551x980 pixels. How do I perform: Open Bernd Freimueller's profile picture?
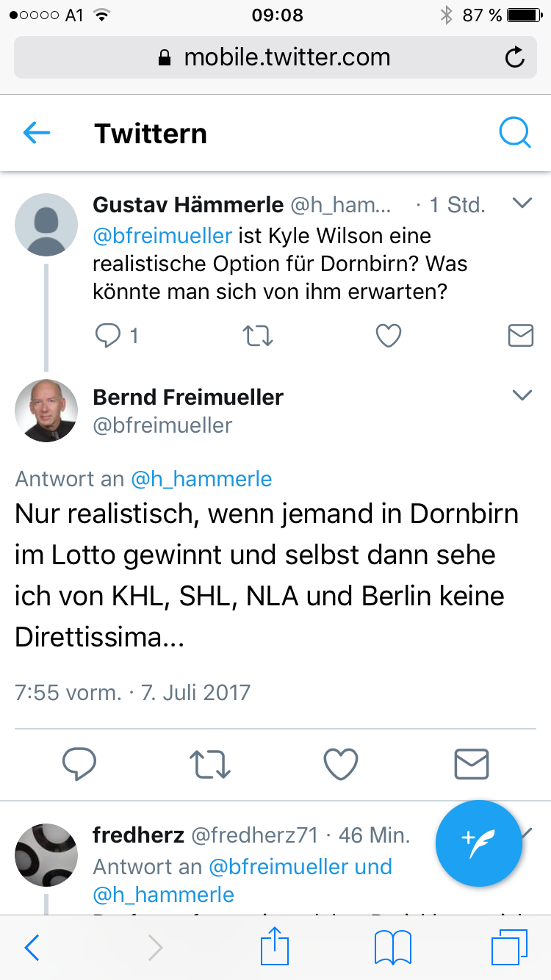point(46,411)
